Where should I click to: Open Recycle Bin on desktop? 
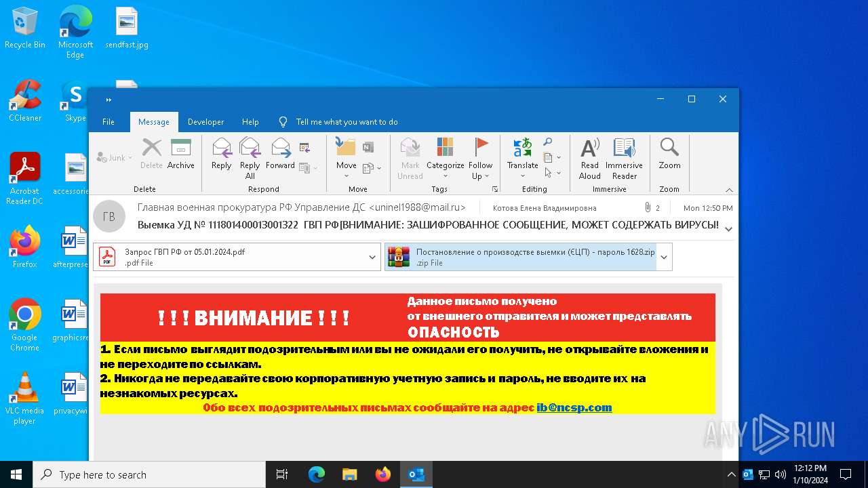pyautogui.click(x=25, y=28)
